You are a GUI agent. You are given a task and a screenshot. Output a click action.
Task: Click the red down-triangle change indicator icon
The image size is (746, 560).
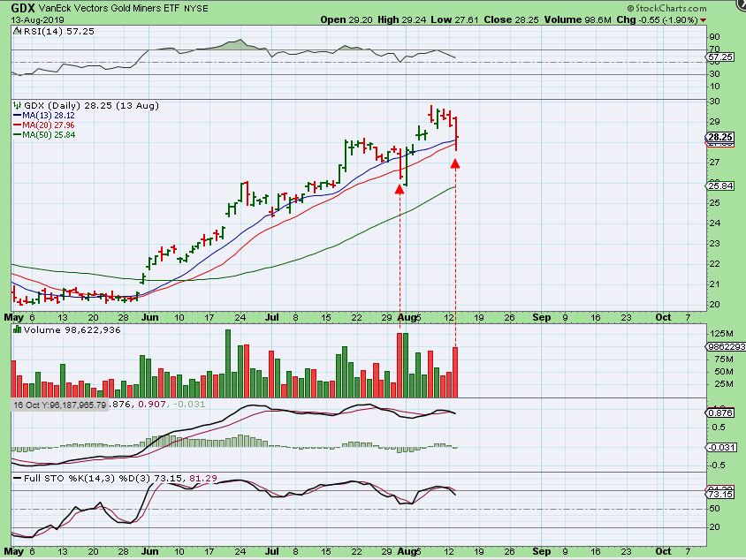(x=704, y=20)
